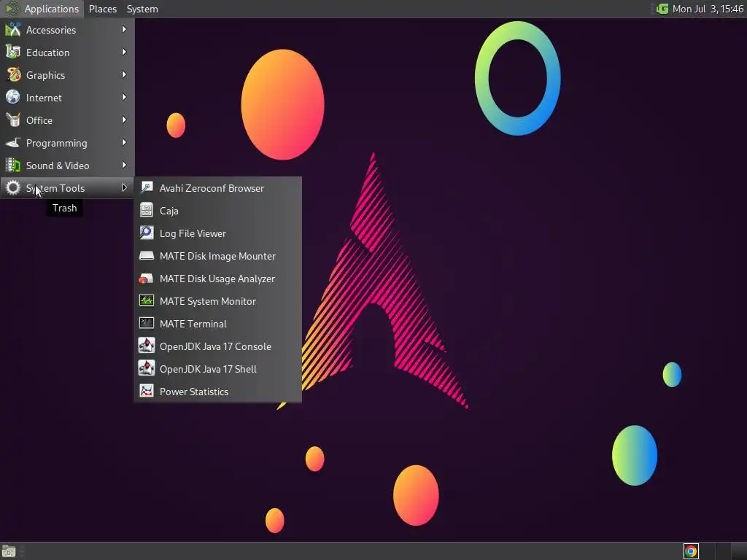
Task: Open the Accessories category label
Action: [51, 30]
